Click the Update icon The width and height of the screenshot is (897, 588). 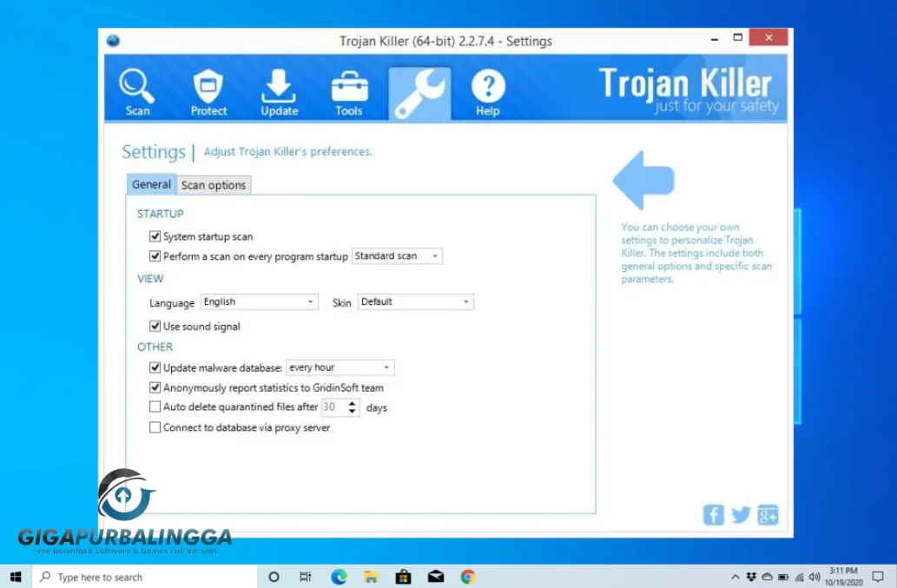278,88
